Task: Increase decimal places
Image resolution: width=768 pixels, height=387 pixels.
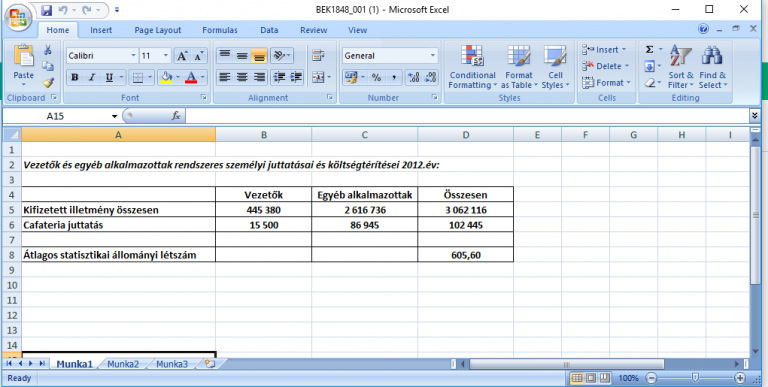Action: 414,77
